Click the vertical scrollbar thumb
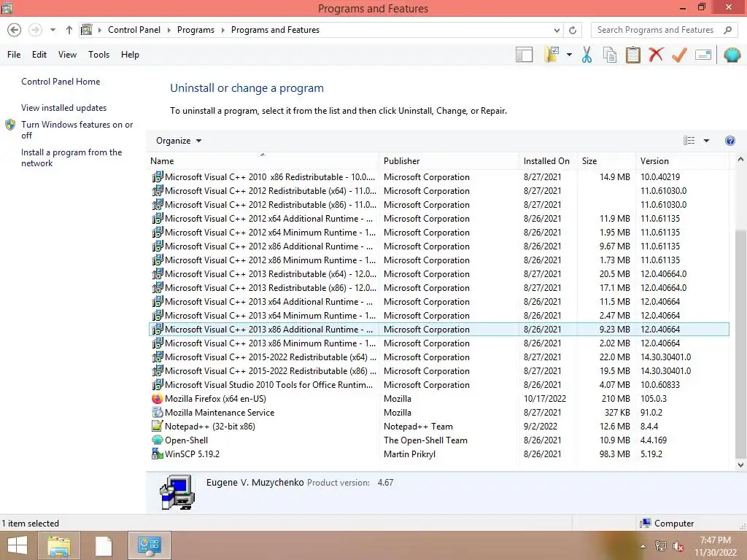 tap(740, 343)
